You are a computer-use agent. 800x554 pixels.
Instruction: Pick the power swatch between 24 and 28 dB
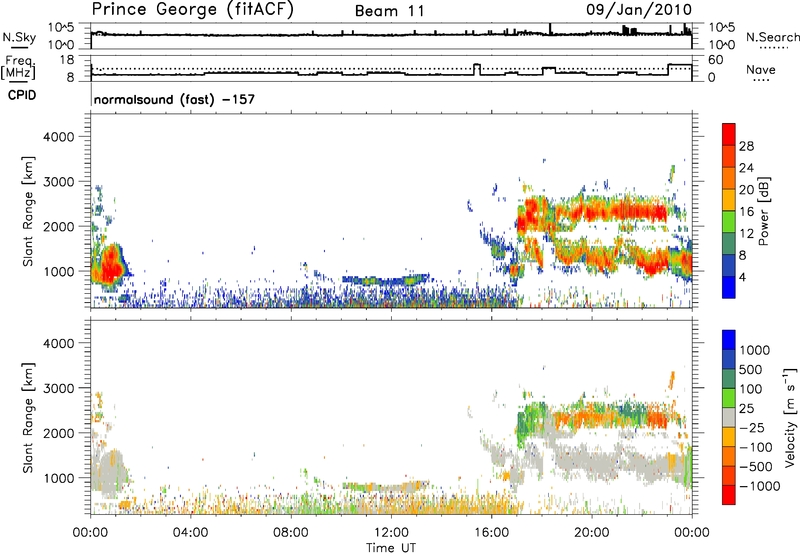729,156
